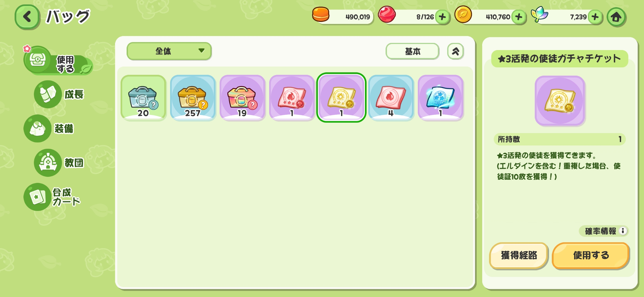This screenshot has height=297, width=644.
Task: Switch to the 成長 category tab
Action: 59,94
